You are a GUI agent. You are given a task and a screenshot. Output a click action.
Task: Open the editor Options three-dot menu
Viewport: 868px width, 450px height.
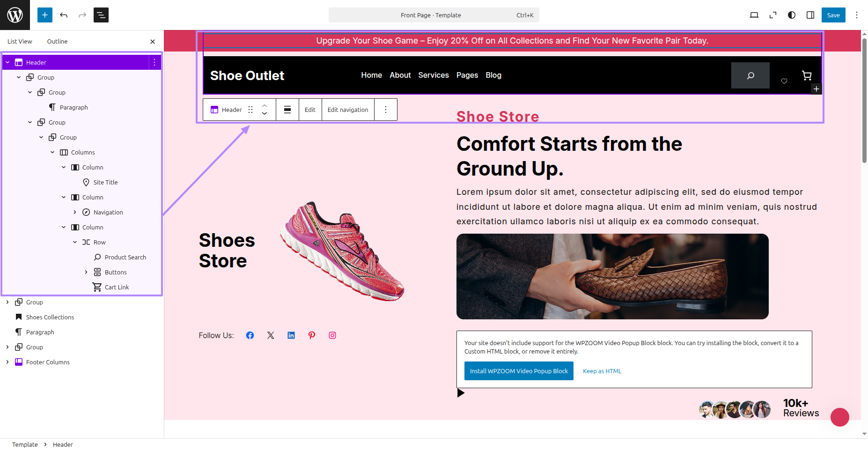[x=857, y=15]
